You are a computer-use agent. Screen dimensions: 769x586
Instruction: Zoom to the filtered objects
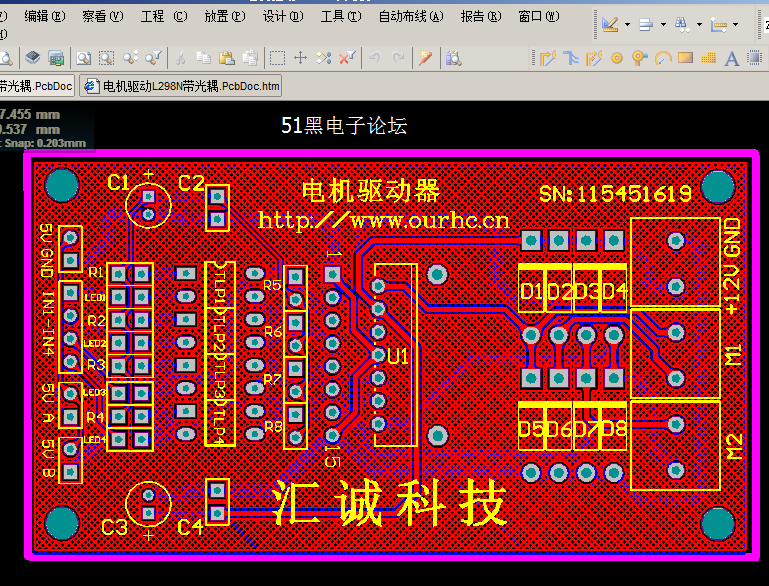click(x=154, y=58)
